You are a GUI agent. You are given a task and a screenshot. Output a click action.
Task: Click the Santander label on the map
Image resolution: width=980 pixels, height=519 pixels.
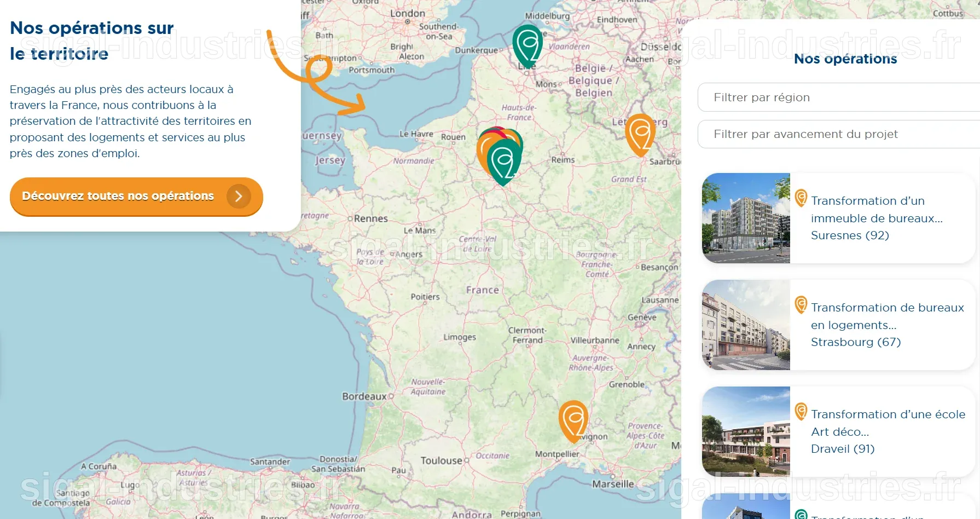(270, 462)
